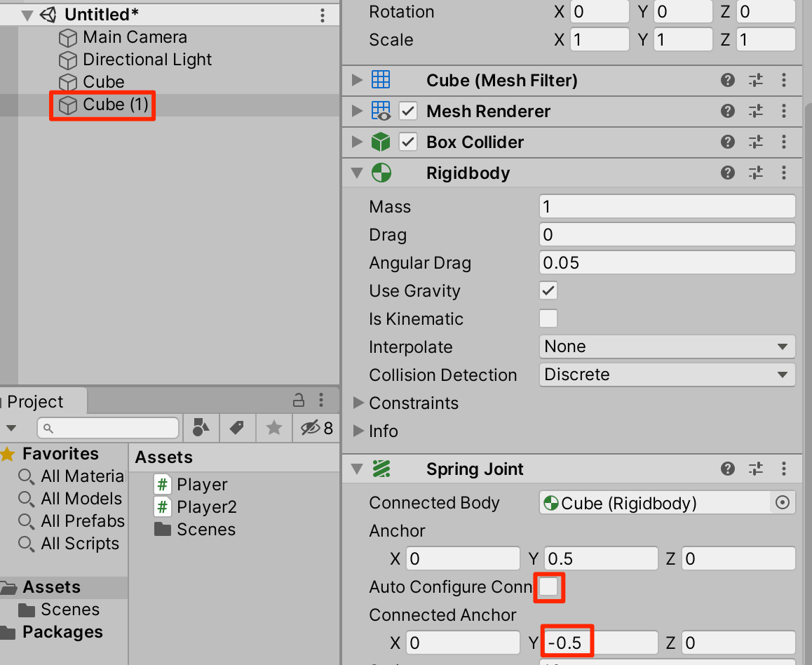Select All Models favorite search

tap(70, 499)
